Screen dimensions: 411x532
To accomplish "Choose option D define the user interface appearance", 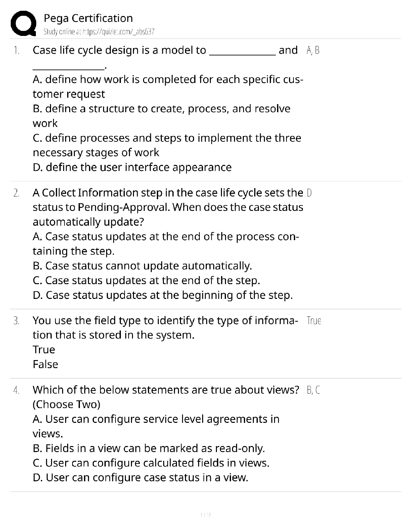I will (132, 167).
